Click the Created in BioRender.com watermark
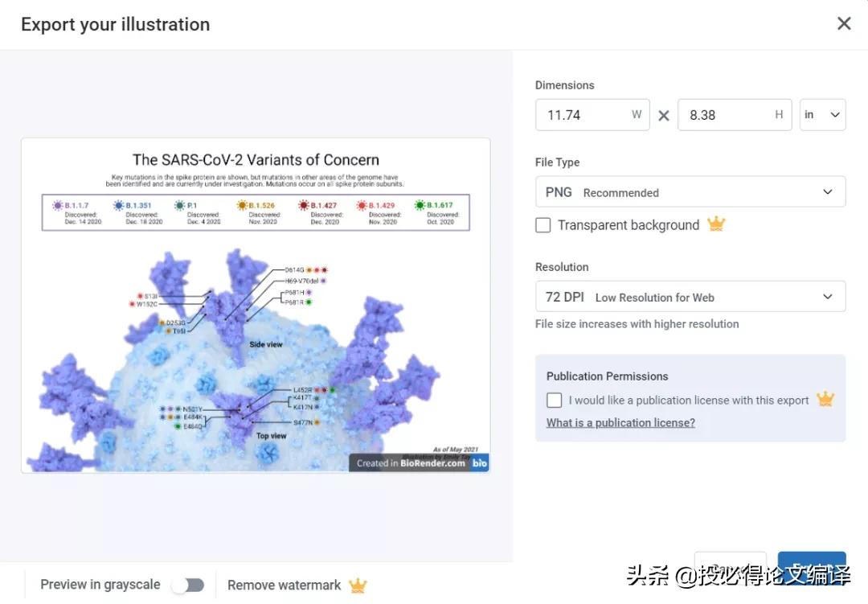The height and width of the screenshot is (604, 868). click(x=410, y=463)
